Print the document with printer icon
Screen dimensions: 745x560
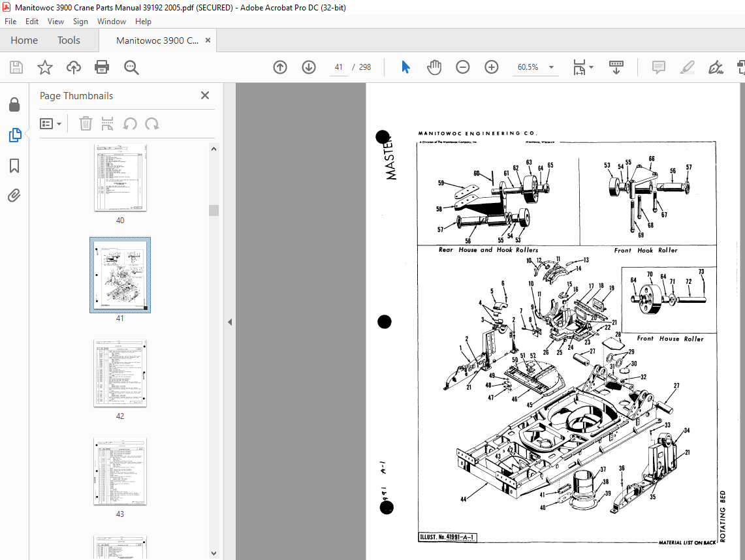point(102,67)
